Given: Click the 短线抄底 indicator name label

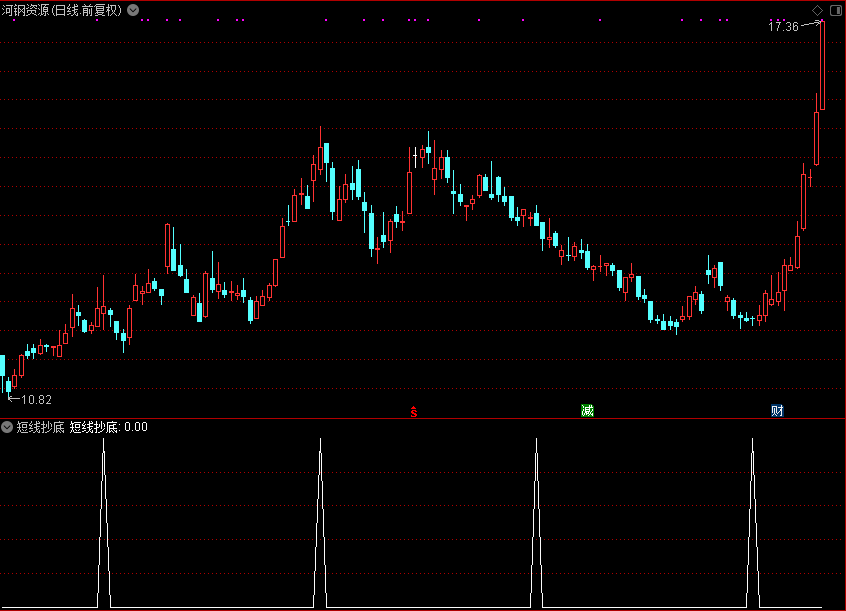Looking at the screenshot, I should [x=40, y=427].
